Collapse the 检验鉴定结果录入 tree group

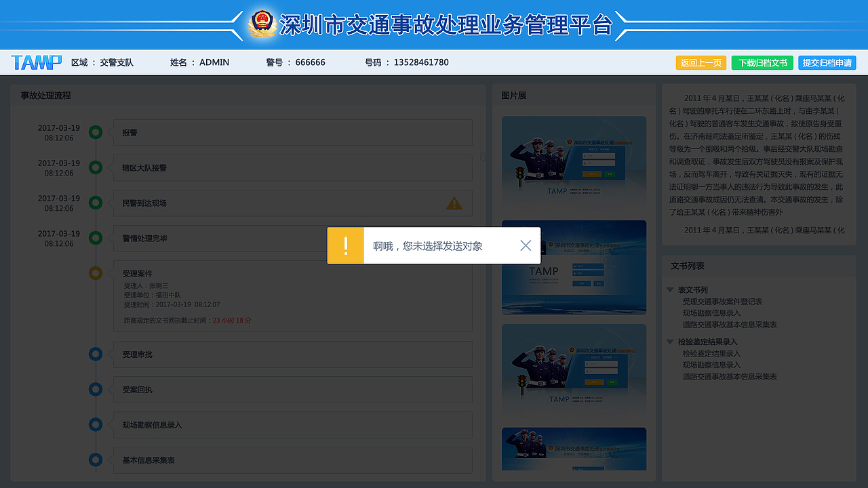670,342
